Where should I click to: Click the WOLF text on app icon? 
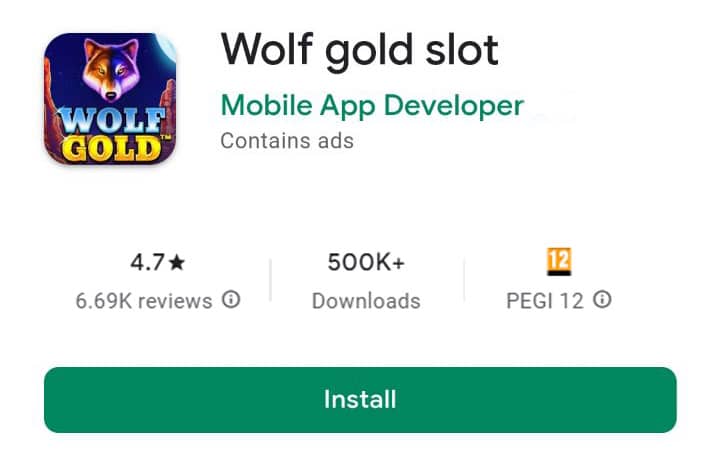point(112,121)
